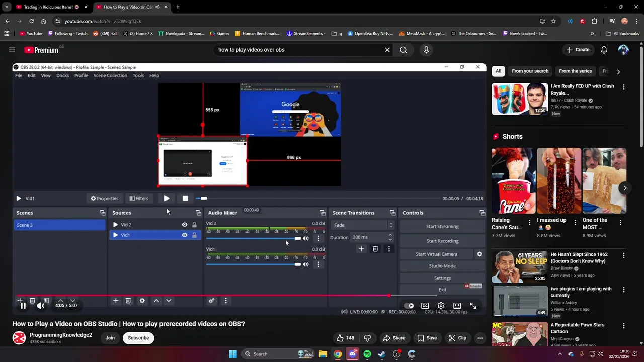Run YouTube search with magnifier button
The height and width of the screenshot is (362, 644).
404,50
